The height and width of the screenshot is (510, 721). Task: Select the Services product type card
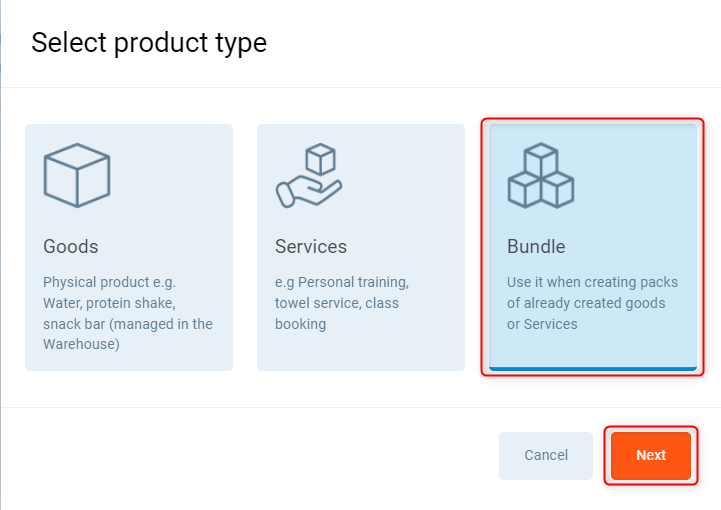point(361,247)
